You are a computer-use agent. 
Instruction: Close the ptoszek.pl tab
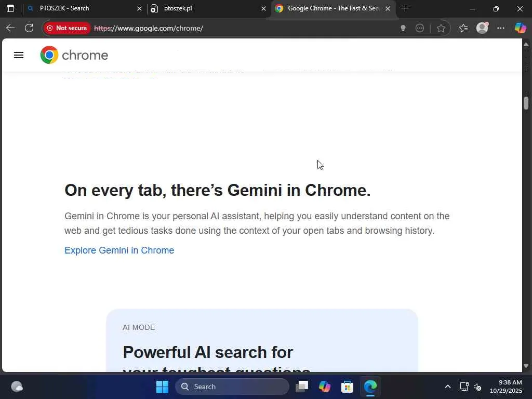[263, 8]
